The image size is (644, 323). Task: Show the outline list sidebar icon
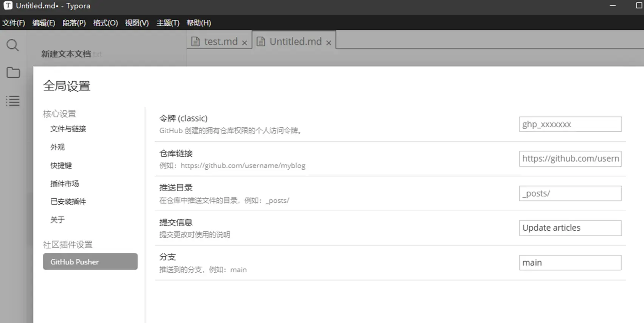pyautogui.click(x=13, y=101)
